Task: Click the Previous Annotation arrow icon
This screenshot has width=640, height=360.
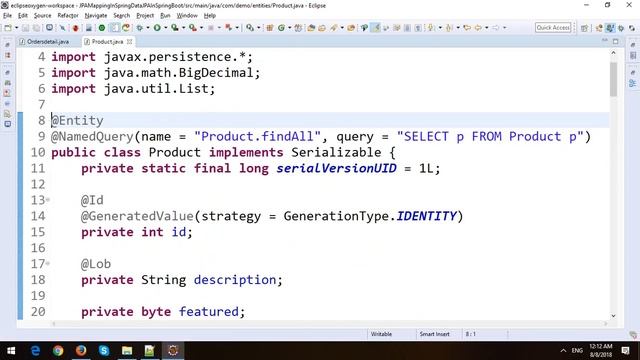Action: coord(449,28)
